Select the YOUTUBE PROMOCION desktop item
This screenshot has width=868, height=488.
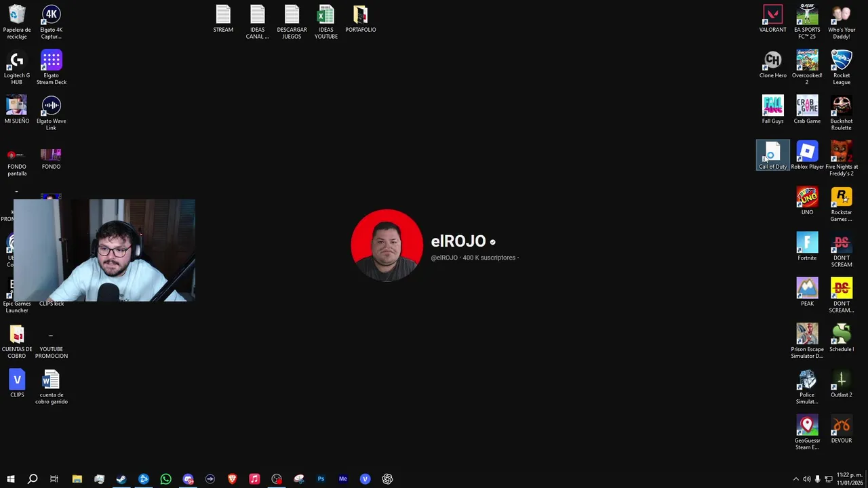[51, 342]
